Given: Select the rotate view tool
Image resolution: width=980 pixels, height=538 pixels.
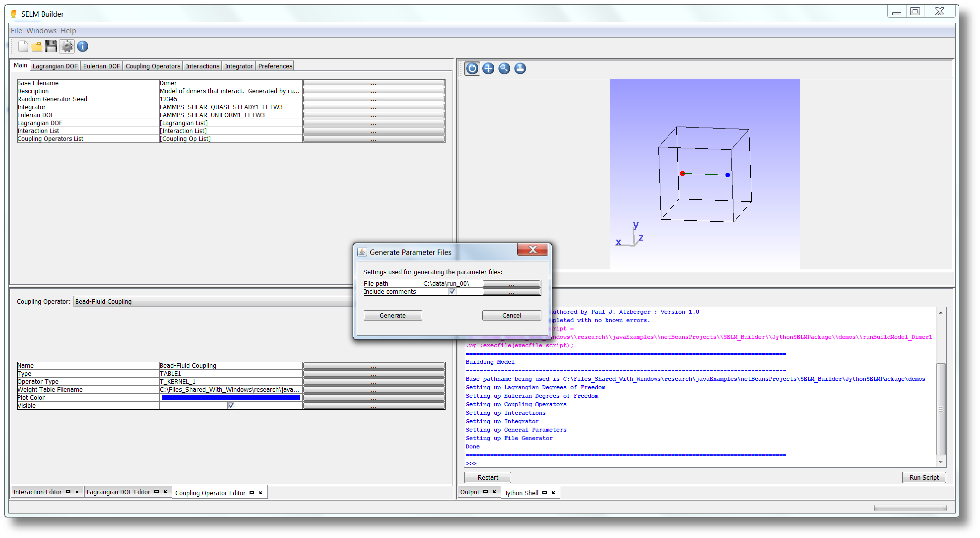Looking at the screenshot, I should pyautogui.click(x=472, y=68).
